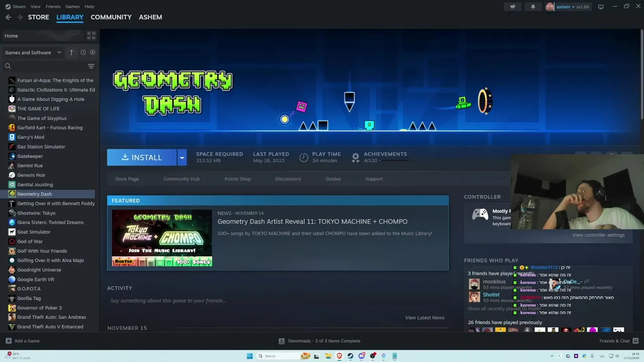Open the advanced library filter options
This screenshot has width=644, height=362.
click(91, 66)
